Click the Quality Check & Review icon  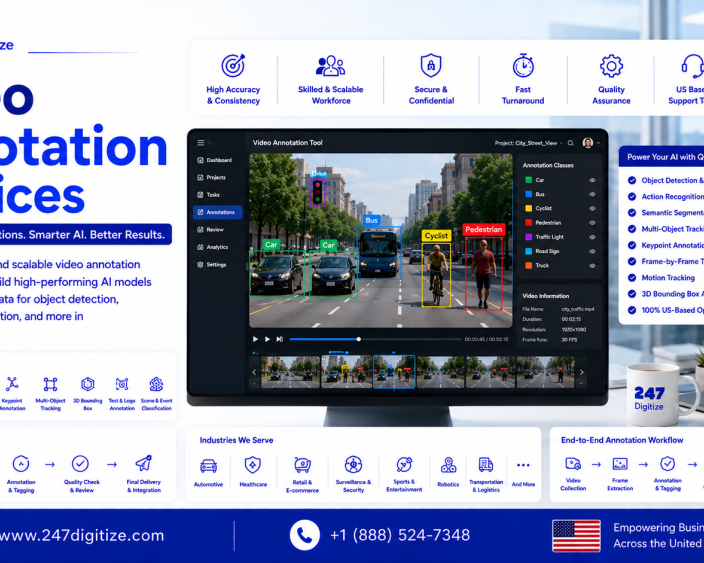pos(80,464)
